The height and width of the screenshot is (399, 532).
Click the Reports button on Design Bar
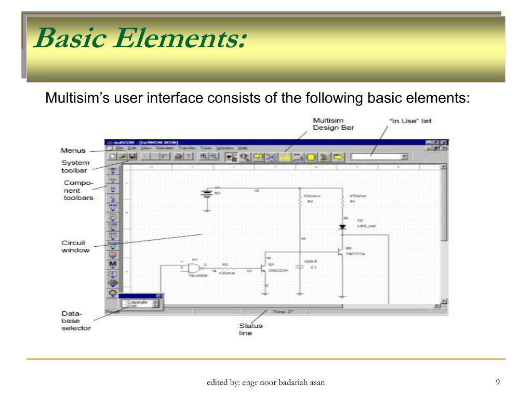324,157
